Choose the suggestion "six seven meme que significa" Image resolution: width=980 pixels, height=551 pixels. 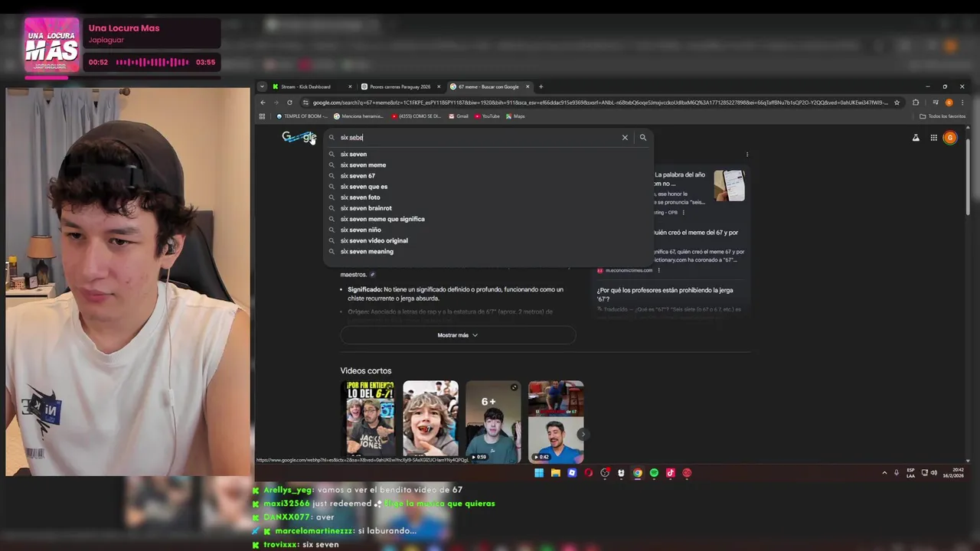tap(488, 219)
